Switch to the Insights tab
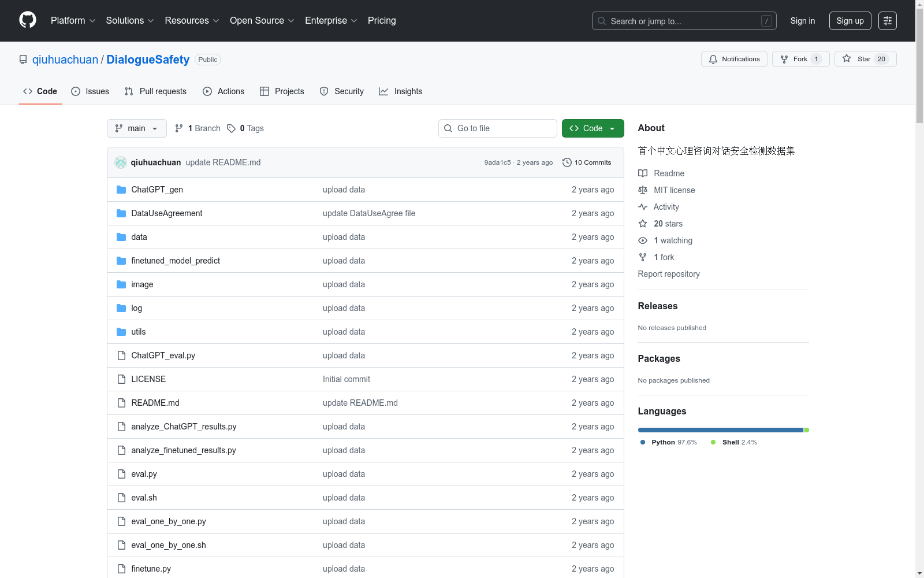 coord(401,91)
